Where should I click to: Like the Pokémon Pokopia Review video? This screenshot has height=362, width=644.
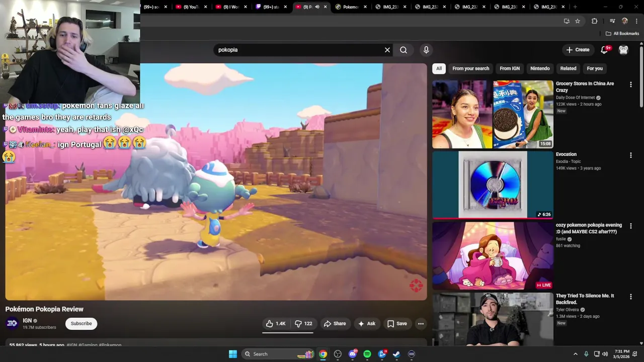[276, 324]
